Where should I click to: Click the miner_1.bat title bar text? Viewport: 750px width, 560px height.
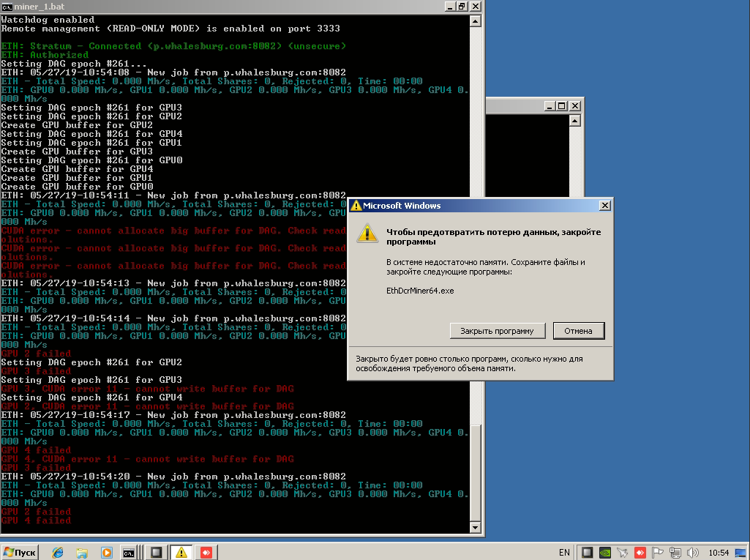click(40, 7)
